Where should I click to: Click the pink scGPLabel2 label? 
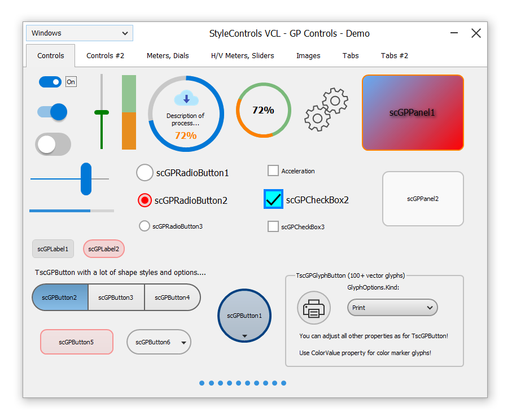tap(104, 249)
